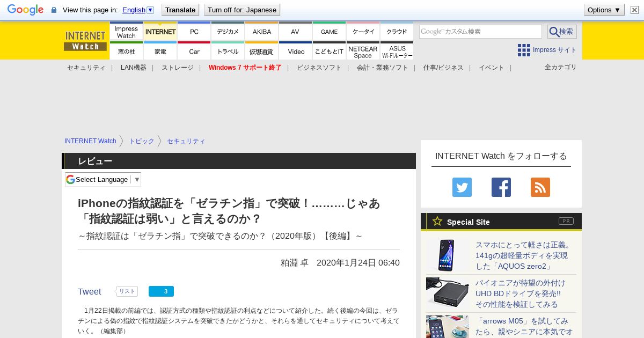
Task: Click the リスト button next to Tweet
Action: tap(127, 291)
